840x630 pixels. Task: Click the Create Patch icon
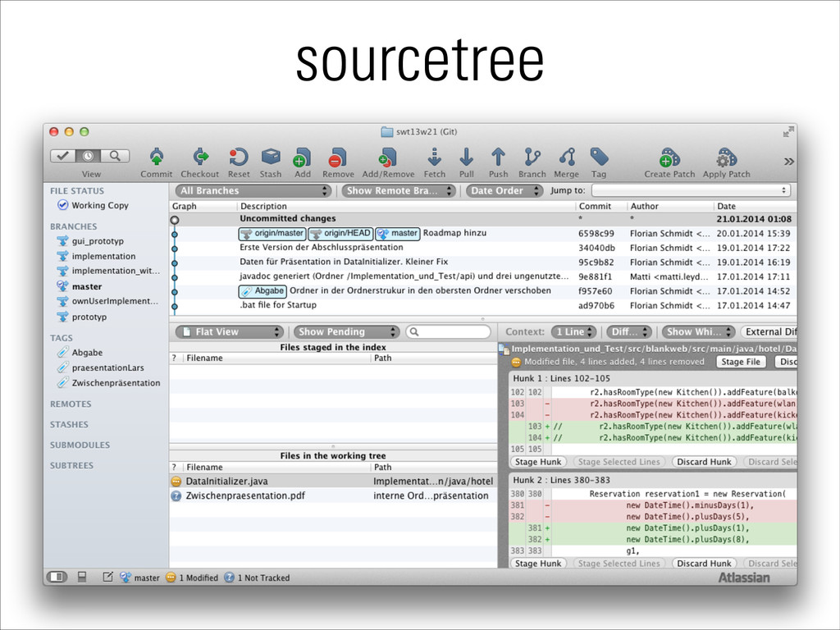tap(669, 158)
